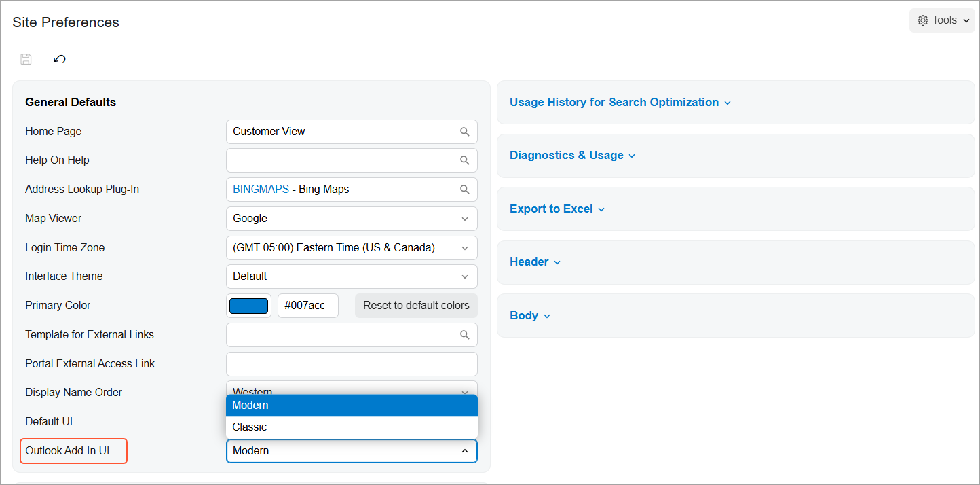Expand the Export to Excel section
Screen dimensions: 980x485
point(557,209)
